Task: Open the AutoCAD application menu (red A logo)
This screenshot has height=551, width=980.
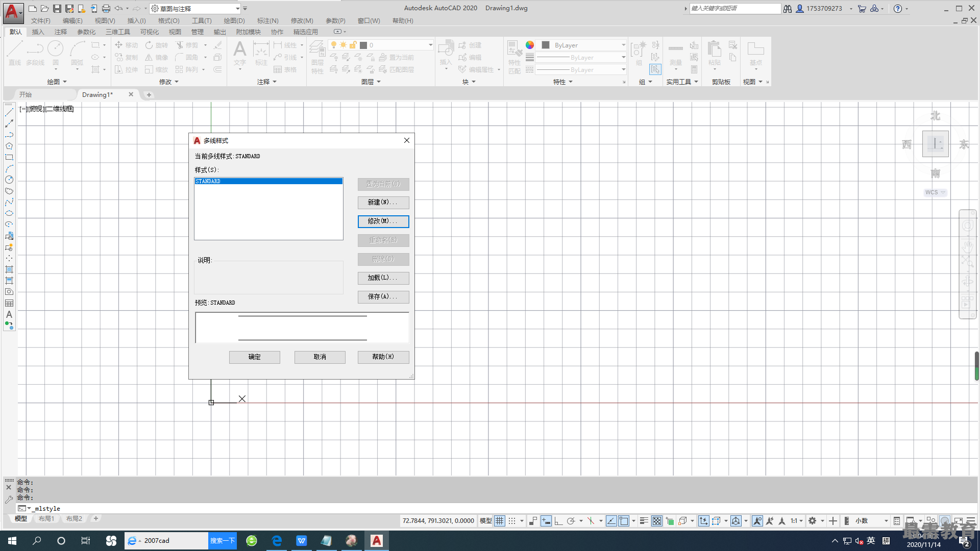Action: coord(13,12)
